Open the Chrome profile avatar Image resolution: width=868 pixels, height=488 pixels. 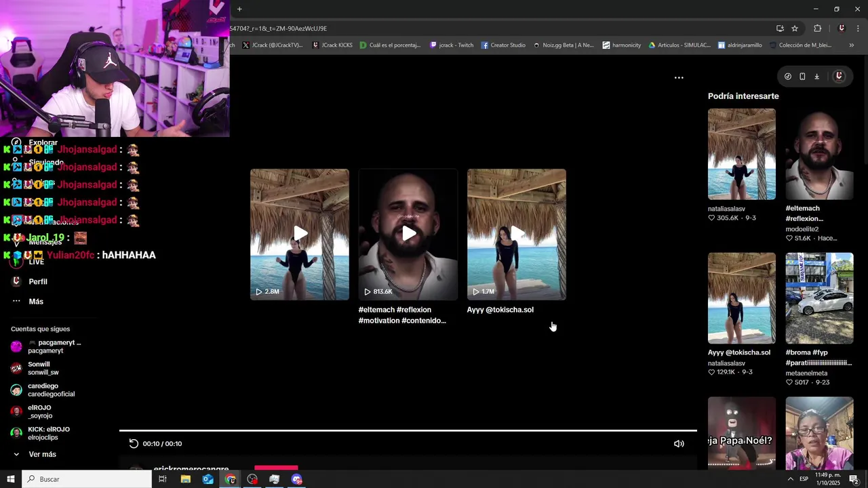pos(842,28)
